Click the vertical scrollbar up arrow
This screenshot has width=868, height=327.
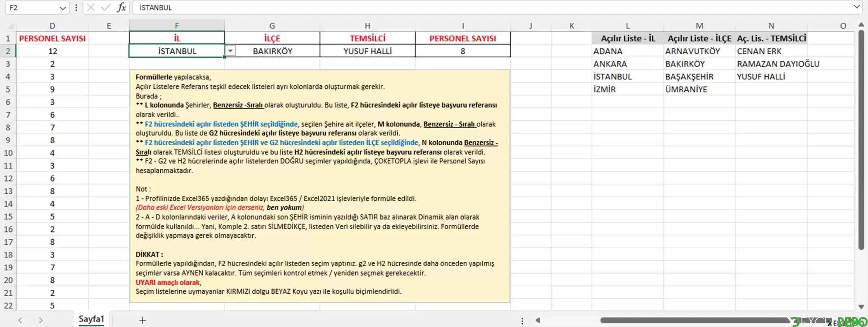861,25
